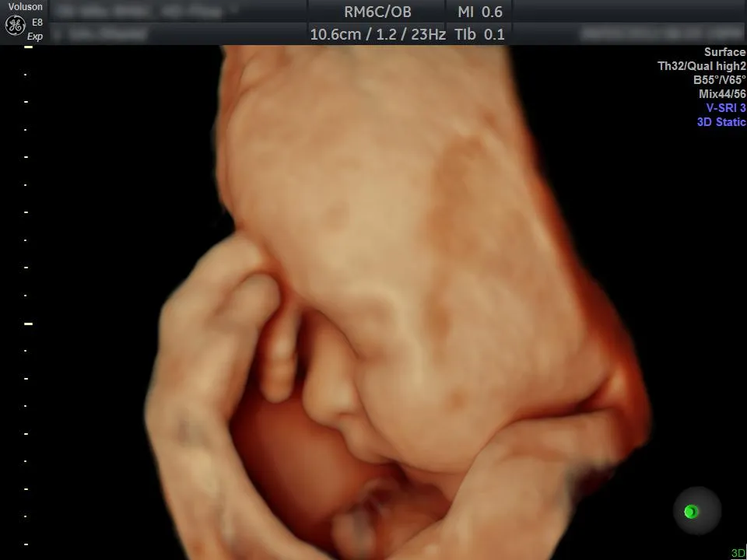Click the 3D rendered fetal image

[398, 303]
